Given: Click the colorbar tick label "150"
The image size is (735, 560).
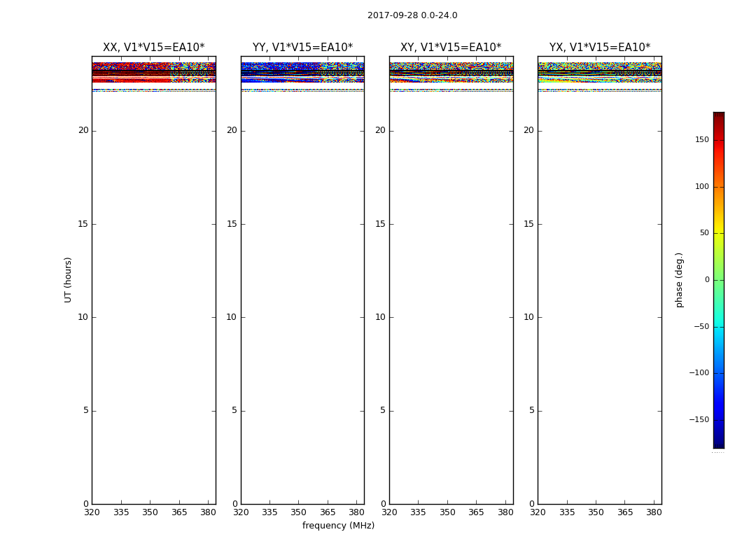Looking at the screenshot, I should pos(702,139).
